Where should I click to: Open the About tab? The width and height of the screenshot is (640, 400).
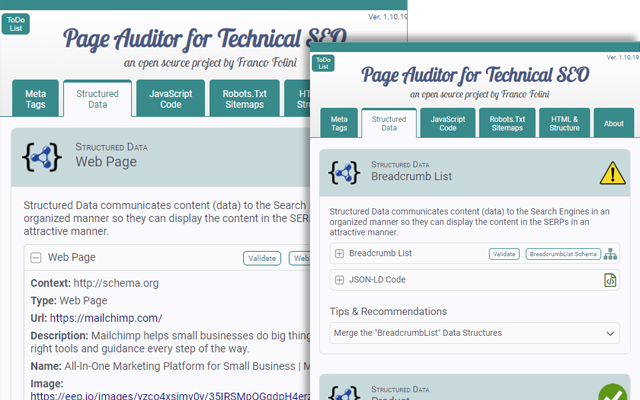pyautogui.click(x=613, y=123)
